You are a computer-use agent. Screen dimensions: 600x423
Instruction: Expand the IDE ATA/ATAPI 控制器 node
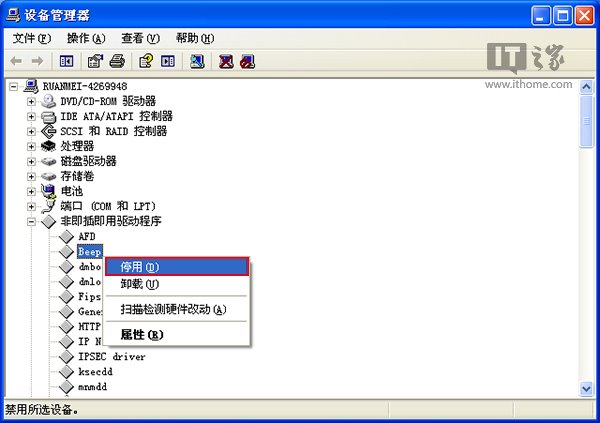[31, 116]
